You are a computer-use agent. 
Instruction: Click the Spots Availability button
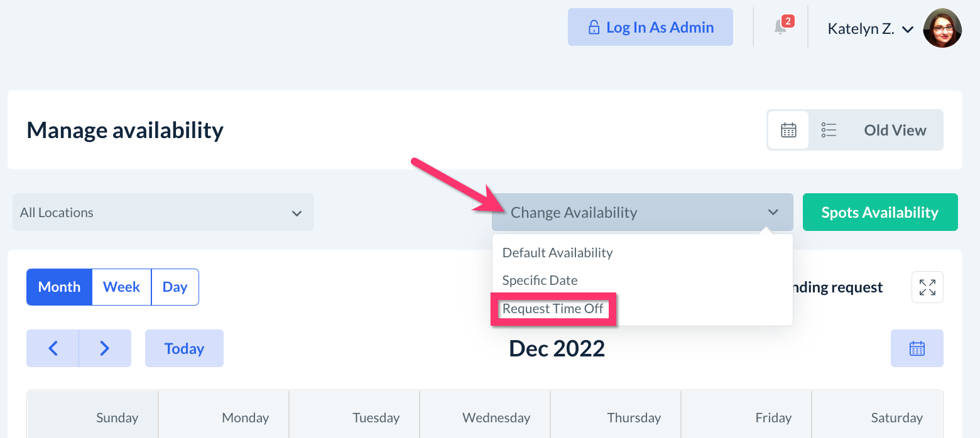tap(879, 213)
